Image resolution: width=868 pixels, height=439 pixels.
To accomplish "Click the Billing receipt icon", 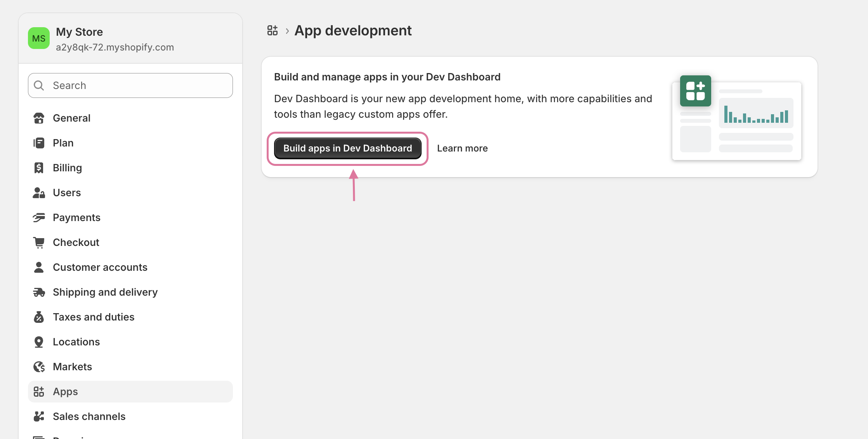I will coord(39,168).
